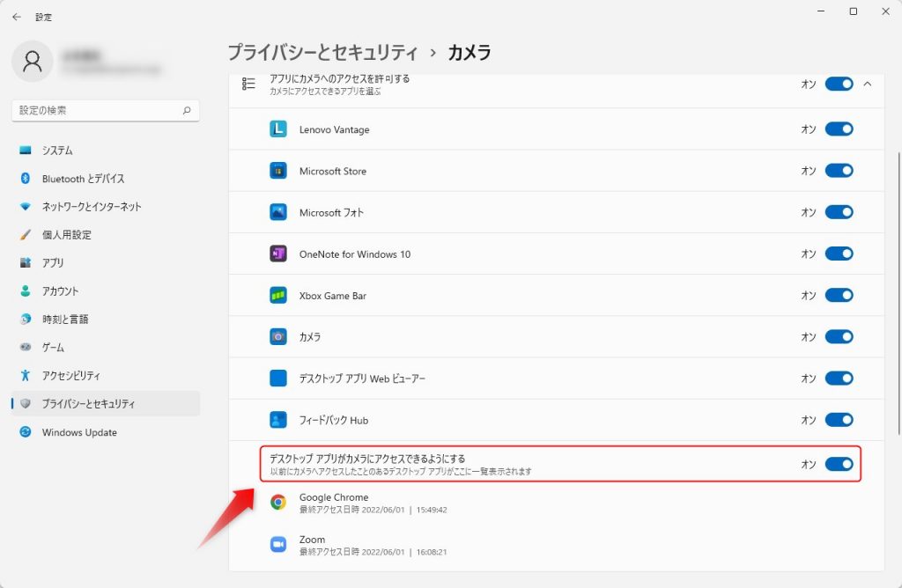This screenshot has width=902, height=588.
Task: Open 時刻と言語 settings
Action: click(106, 319)
